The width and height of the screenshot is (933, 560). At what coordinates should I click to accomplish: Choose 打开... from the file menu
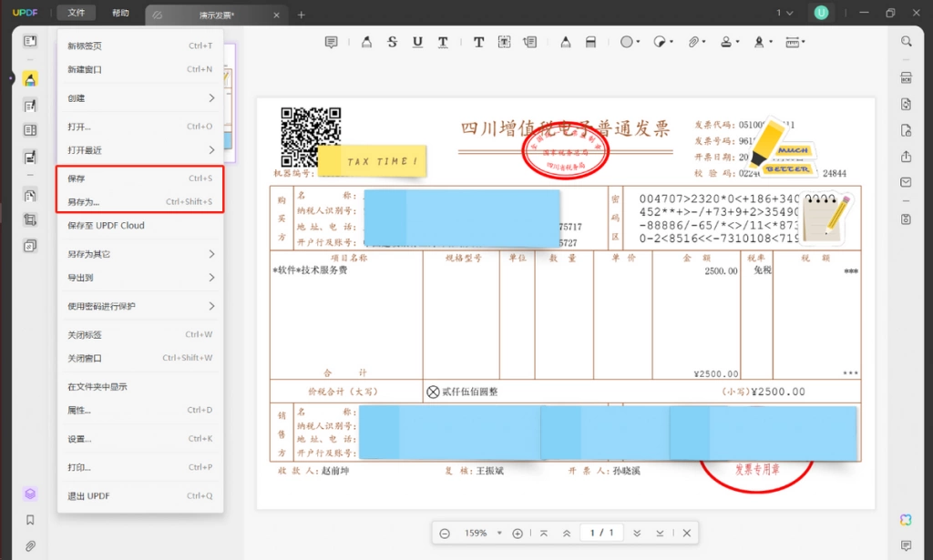140,127
